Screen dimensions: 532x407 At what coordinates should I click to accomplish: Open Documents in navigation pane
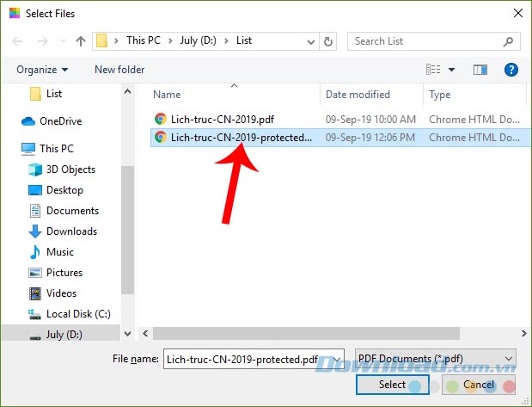pos(72,211)
